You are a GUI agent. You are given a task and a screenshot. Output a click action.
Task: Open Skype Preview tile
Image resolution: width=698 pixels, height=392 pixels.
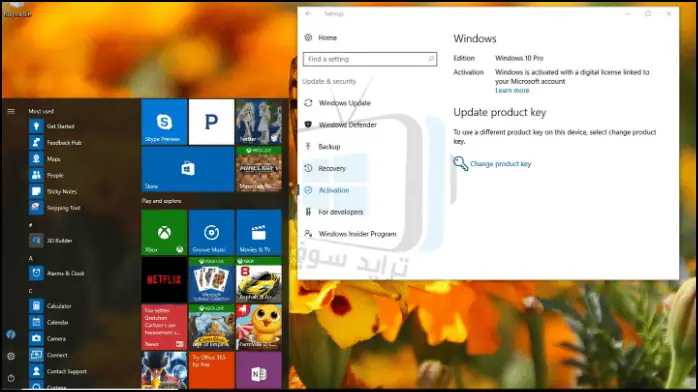[x=164, y=122]
